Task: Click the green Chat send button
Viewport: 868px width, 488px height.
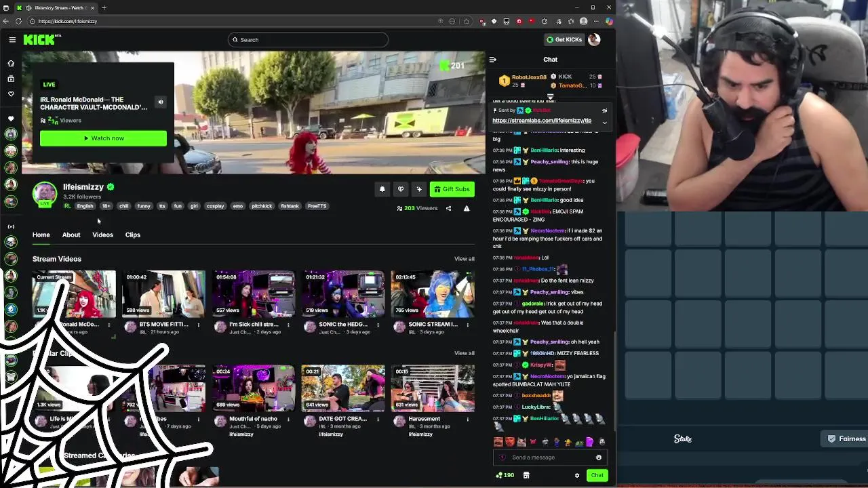Action: pyautogui.click(x=597, y=476)
